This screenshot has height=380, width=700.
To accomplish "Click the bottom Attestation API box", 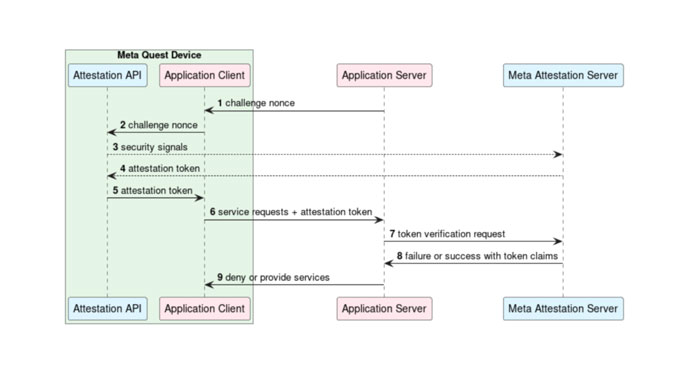I will (x=108, y=309).
